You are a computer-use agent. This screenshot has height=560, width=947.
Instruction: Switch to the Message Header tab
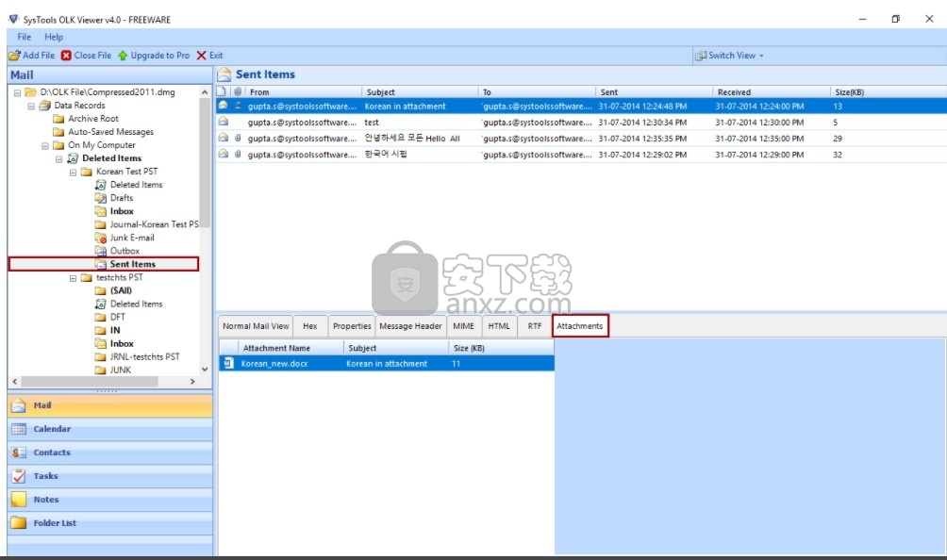click(410, 326)
